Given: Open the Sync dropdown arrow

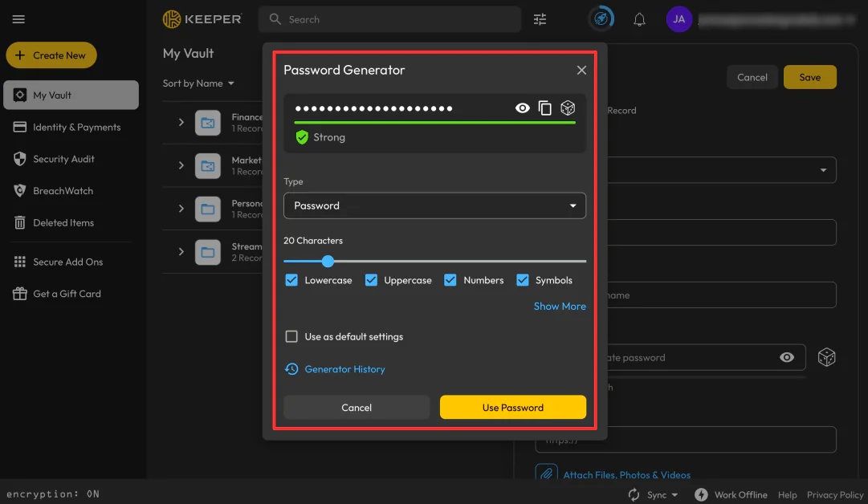Looking at the screenshot, I should [x=674, y=494].
